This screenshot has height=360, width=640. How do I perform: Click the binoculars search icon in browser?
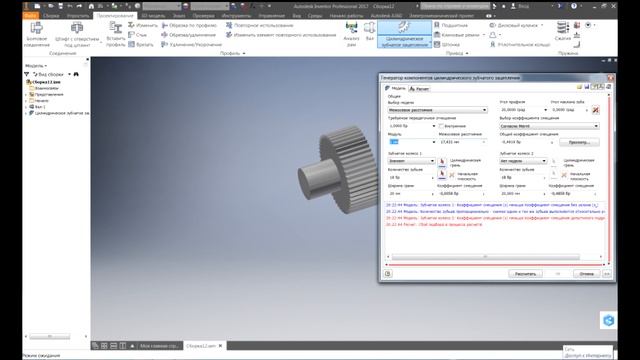point(76,74)
